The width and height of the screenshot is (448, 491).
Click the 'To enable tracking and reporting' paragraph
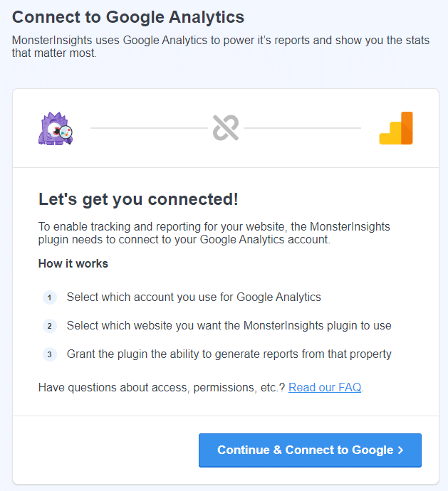(214, 233)
